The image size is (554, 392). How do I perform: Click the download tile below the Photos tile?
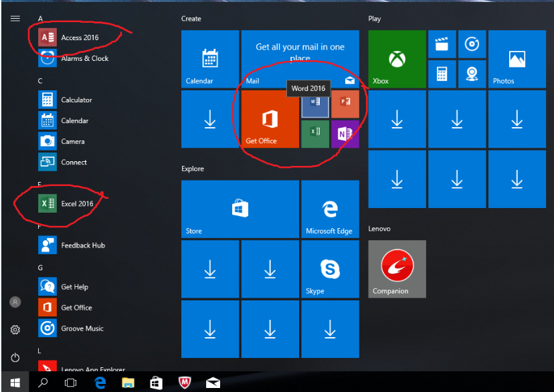517,119
